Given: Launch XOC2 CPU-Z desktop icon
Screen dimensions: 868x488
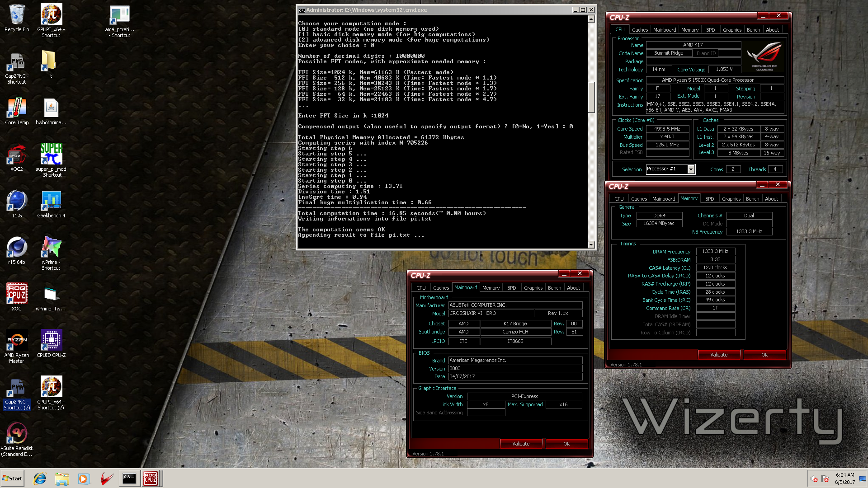Looking at the screenshot, I should click(x=17, y=158).
